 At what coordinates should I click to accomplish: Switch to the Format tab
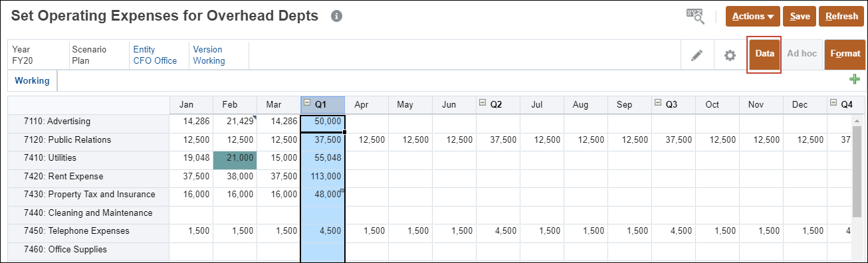point(845,54)
